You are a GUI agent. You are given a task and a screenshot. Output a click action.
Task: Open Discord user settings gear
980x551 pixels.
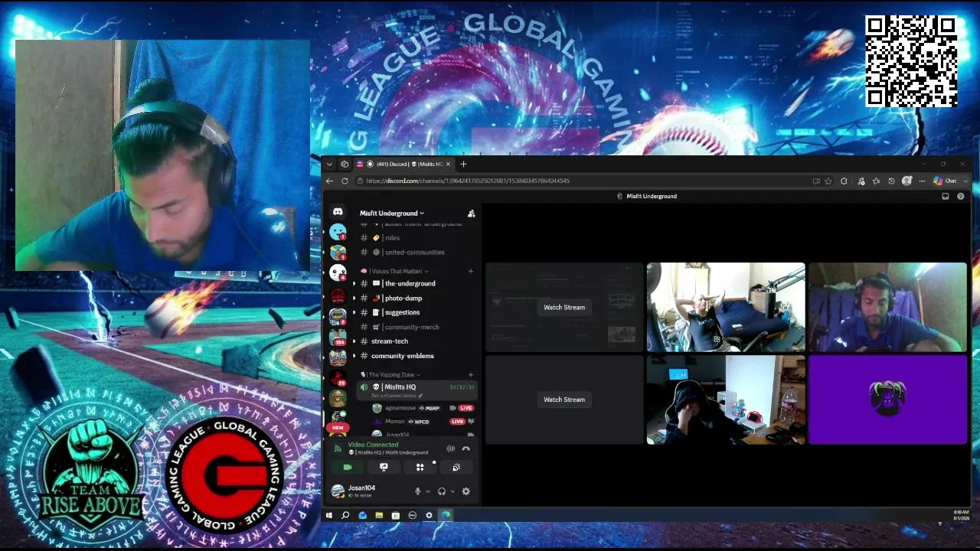tap(465, 491)
